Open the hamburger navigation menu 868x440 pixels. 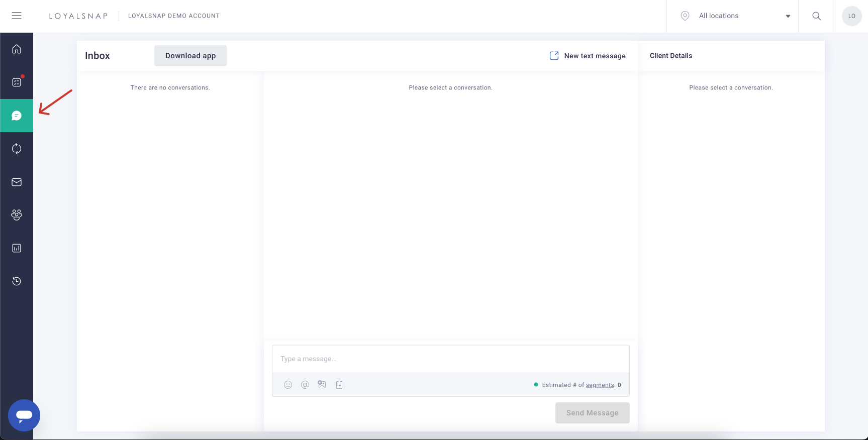point(17,16)
